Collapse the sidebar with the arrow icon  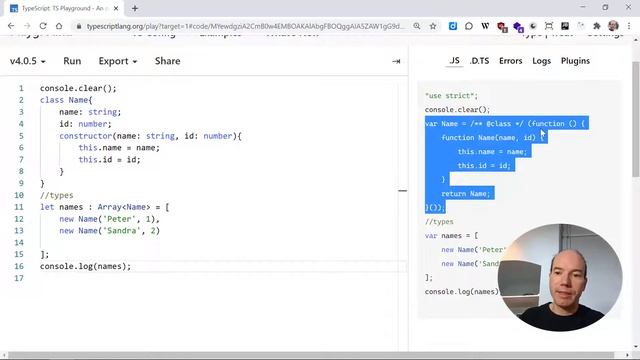coord(396,61)
